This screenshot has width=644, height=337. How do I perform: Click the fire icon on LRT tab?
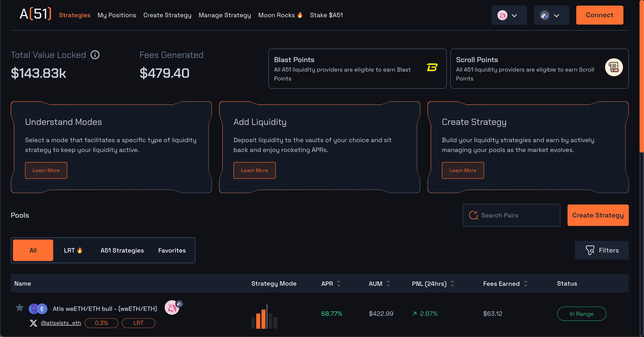(80, 250)
